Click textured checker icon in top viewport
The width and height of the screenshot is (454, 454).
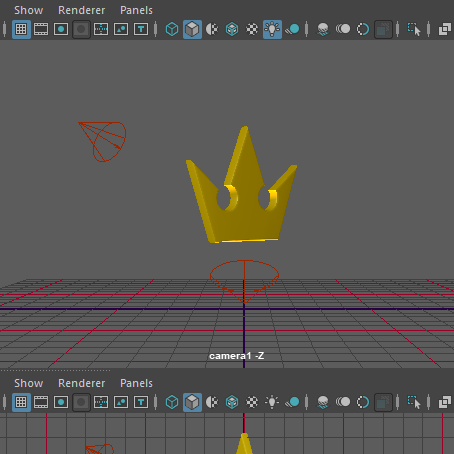point(252,29)
